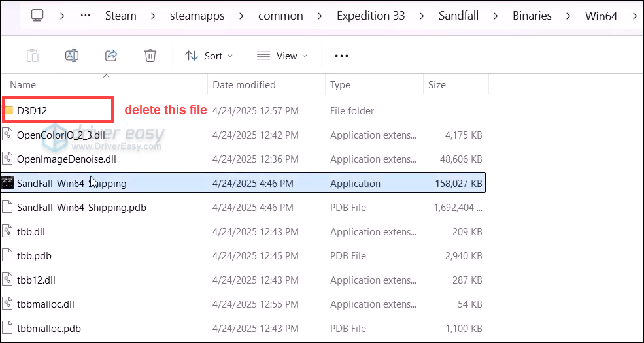644x343 pixels.
Task: Expand the chevron after Win64 breadcrumb
Action: (x=635, y=16)
